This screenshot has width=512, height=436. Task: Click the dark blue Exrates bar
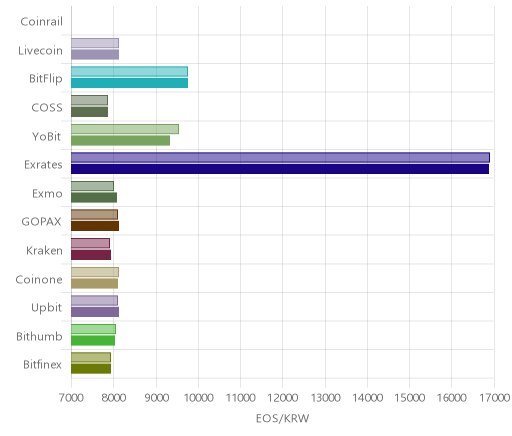280,169
